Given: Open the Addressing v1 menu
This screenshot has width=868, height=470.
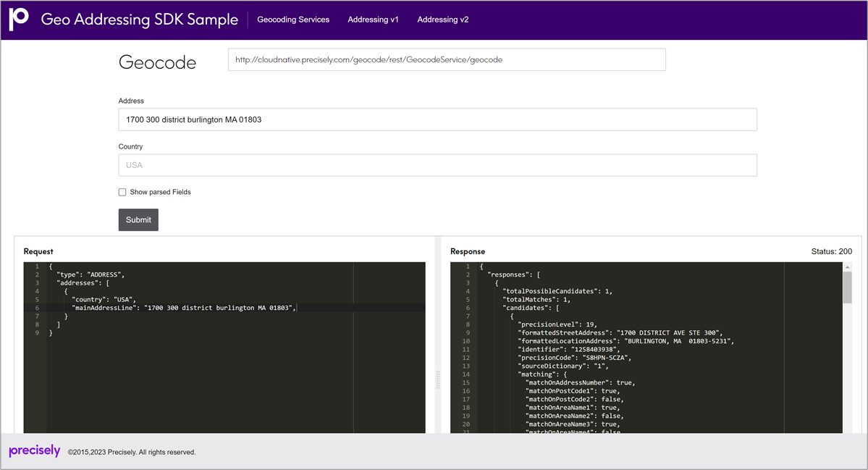Looking at the screenshot, I should pos(373,20).
